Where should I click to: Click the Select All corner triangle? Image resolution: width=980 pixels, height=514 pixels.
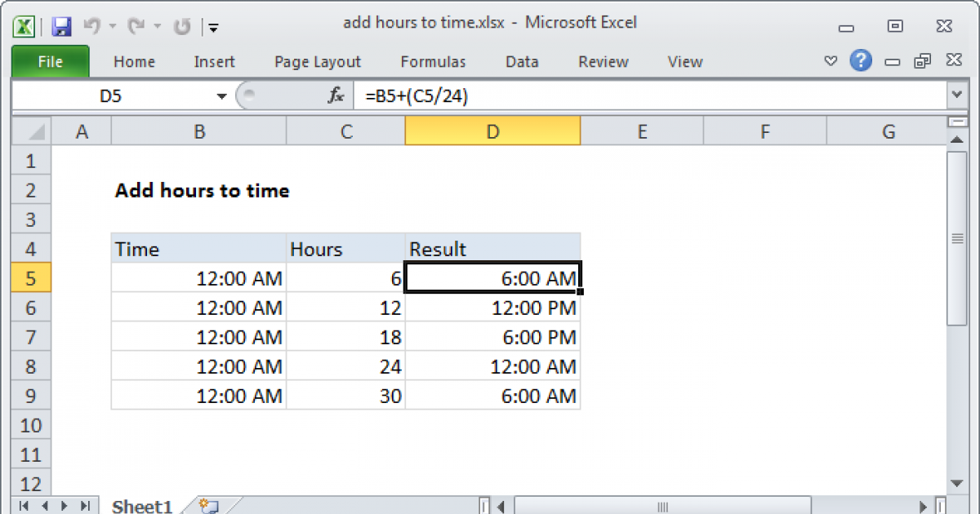33,131
